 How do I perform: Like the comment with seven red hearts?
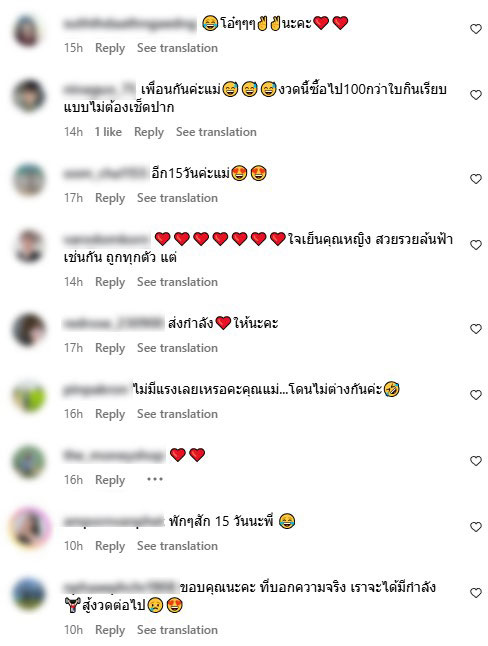(476, 245)
